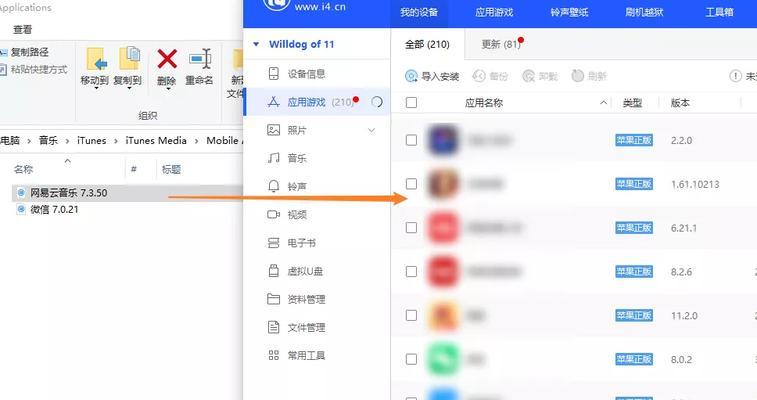Open 查看 tab in Explorer ribbon
Screen dimensions: 757x400
click(x=23, y=29)
